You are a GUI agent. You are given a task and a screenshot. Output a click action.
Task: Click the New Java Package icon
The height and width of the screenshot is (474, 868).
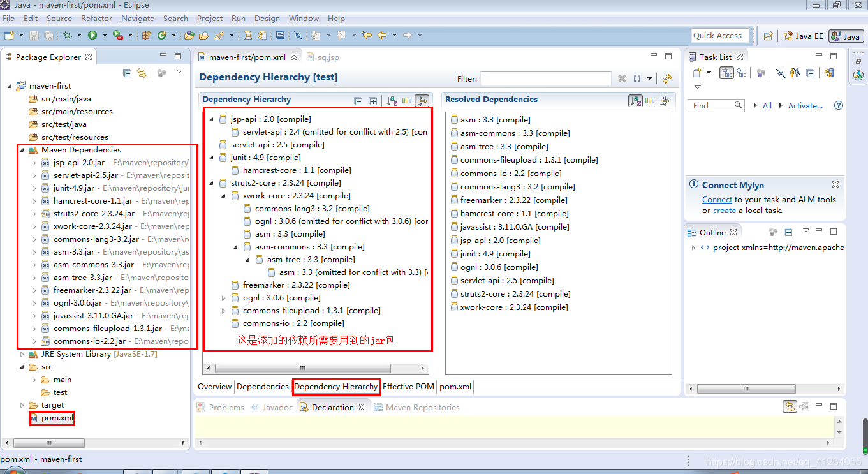(146, 35)
